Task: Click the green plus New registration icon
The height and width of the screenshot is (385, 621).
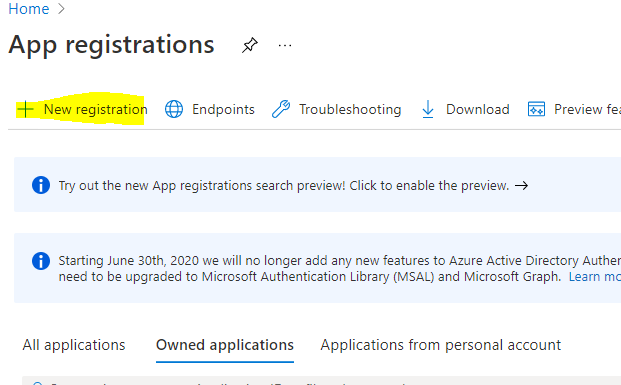Action: (25, 109)
